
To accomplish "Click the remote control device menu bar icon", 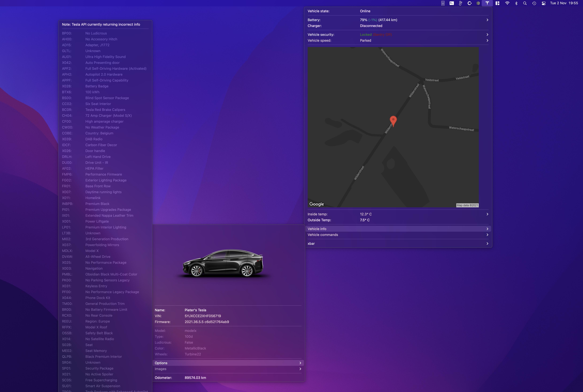I will 443,3.
